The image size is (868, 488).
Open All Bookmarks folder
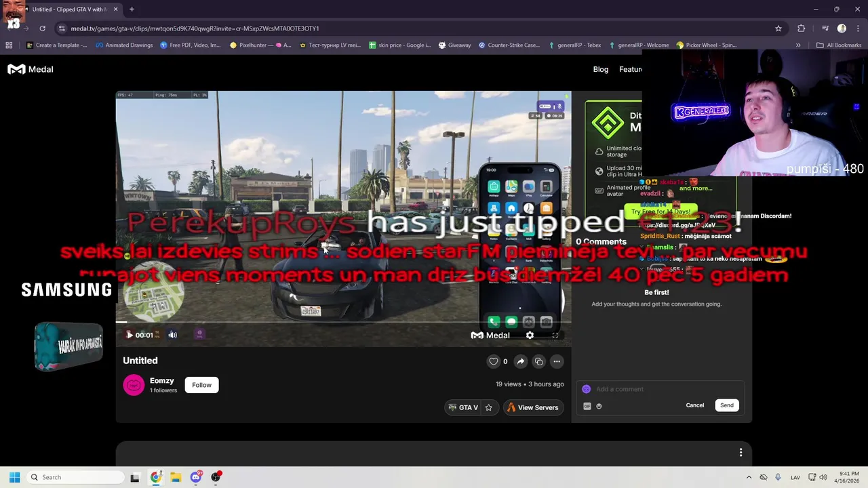click(x=839, y=45)
